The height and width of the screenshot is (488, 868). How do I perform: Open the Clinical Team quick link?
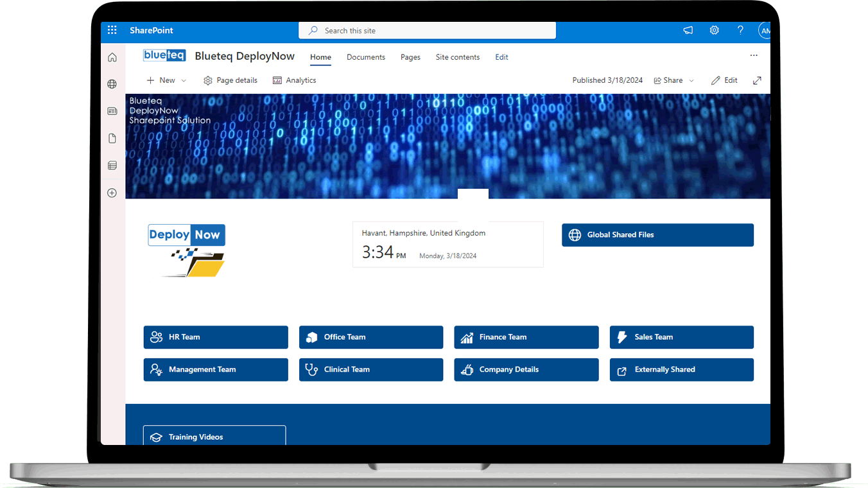pos(371,370)
